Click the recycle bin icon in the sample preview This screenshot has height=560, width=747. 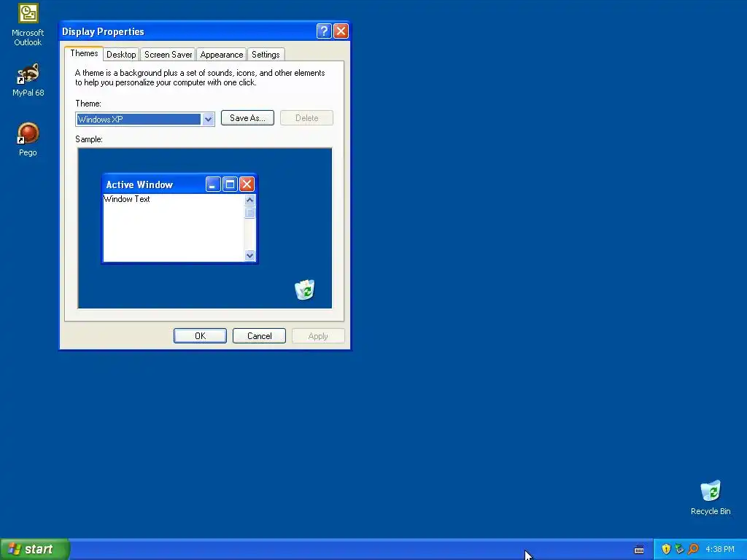click(x=305, y=289)
